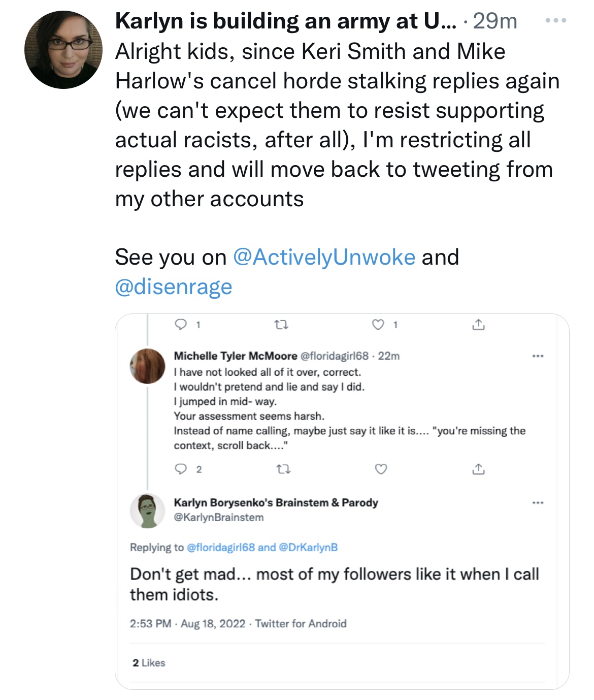594x700 pixels.
Task: Like Michelle Tyler McMoore's tweet
Action: click(x=381, y=469)
